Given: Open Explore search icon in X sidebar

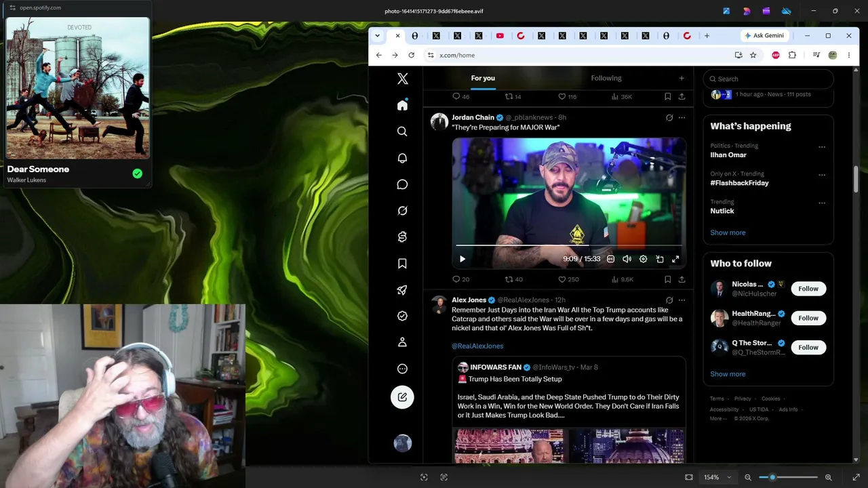Looking at the screenshot, I should click(403, 131).
